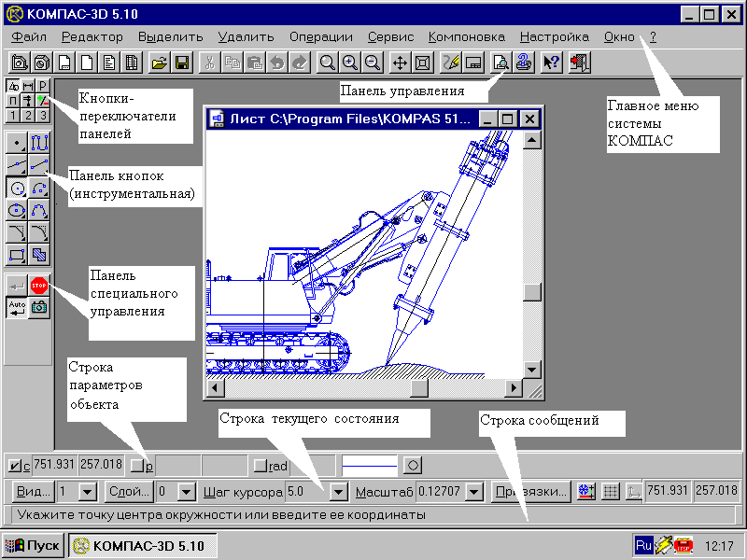Toggle the grid display icon
Screen dimensions: 747x560
(611, 491)
